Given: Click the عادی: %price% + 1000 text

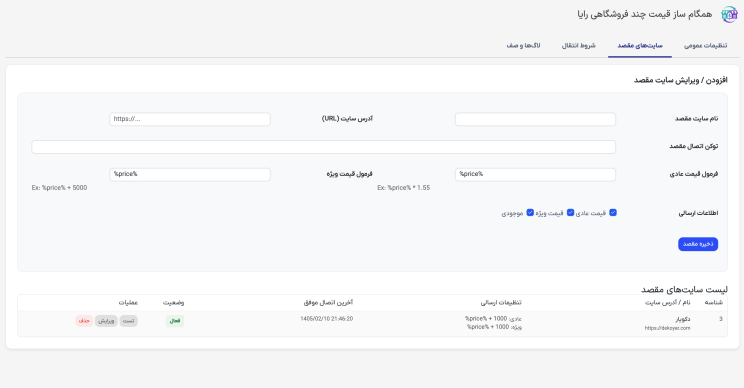Looking at the screenshot, I should click(493, 318).
